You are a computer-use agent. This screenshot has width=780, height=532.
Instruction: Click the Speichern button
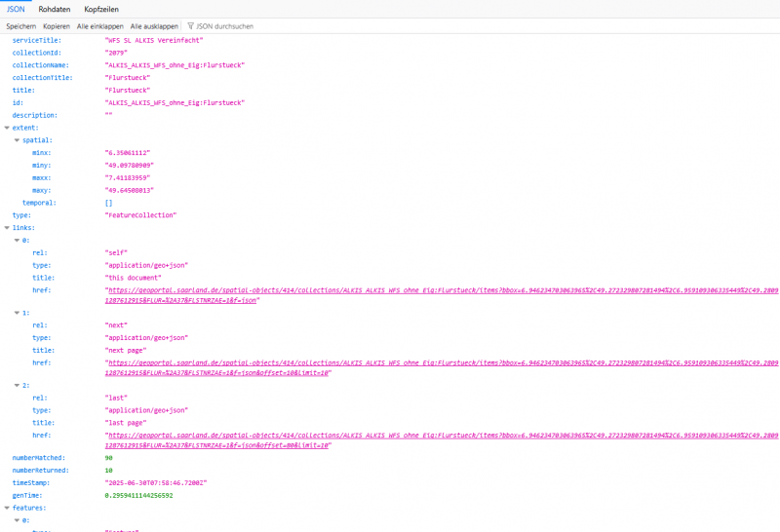pyautogui.click(x=21, y=26)
